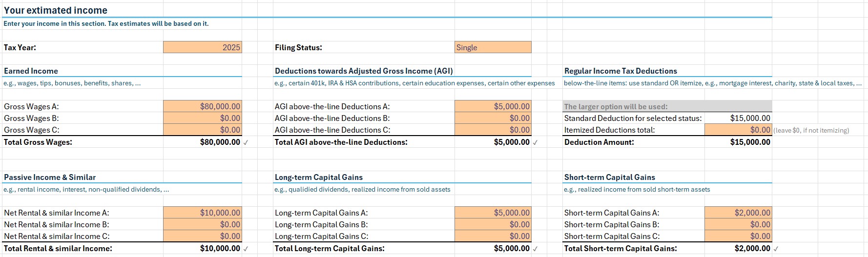Click the checkmark beside Total Long-term Capital Gains
Viewport: 868px width, 257px height.
[535, 249]
